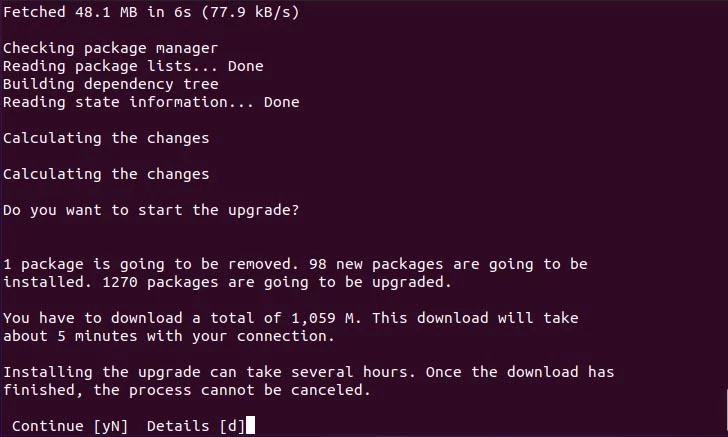Image resolution: width=728 pixels, height=437 pixels.
Task: Click the '(77.9 kB/s)' speed text
Action: click(250, 12)
